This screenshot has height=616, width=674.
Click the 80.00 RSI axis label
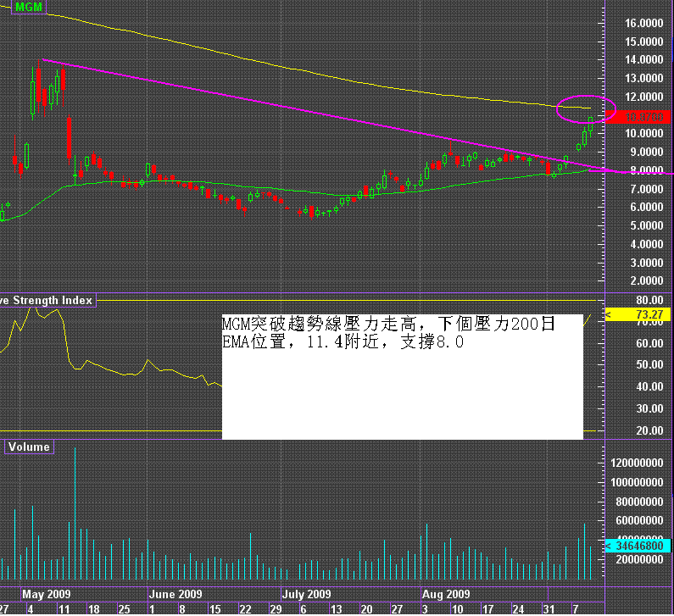pos(649,300)
